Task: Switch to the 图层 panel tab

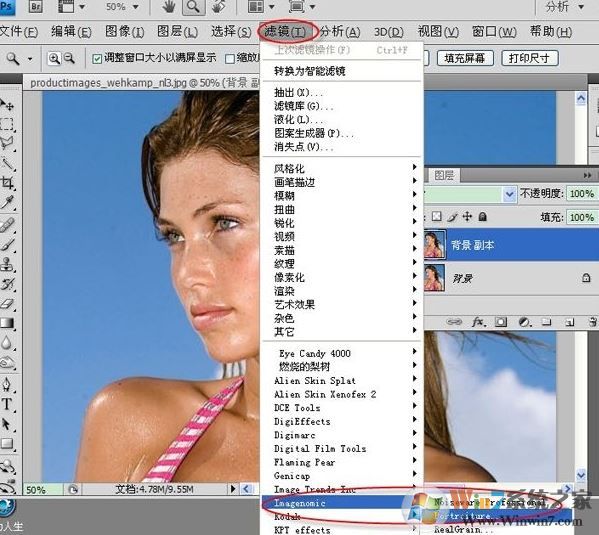Action: point(444,175)
